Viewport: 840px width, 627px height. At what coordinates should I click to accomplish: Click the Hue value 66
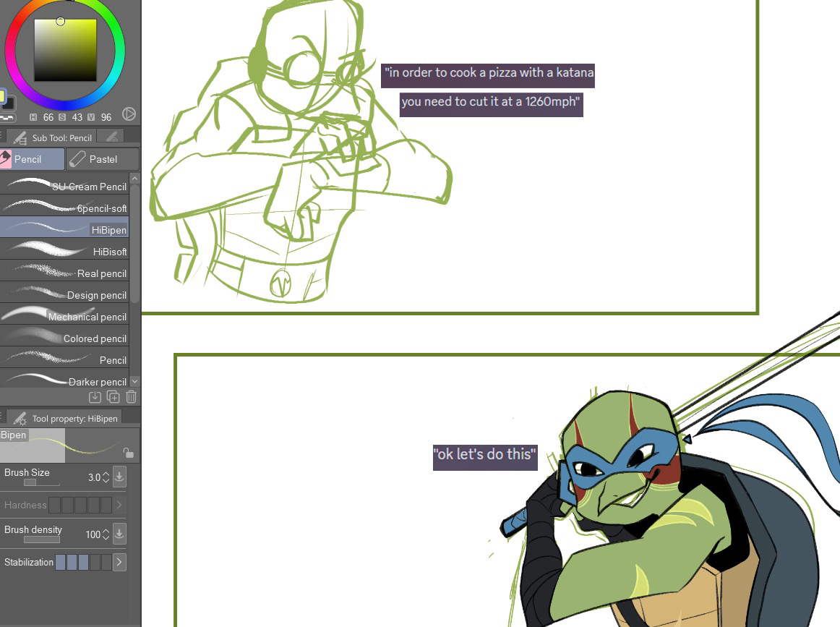48,117
